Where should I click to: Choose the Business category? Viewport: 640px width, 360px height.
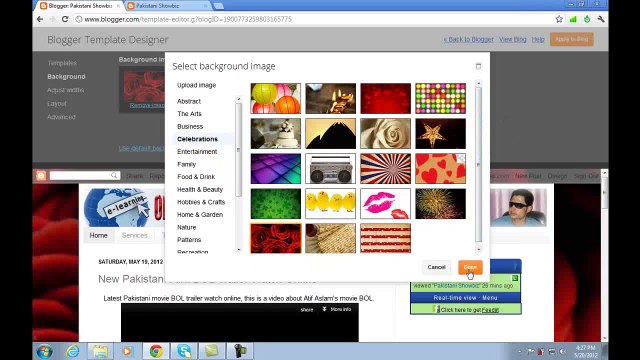click(x=190, y=127)
